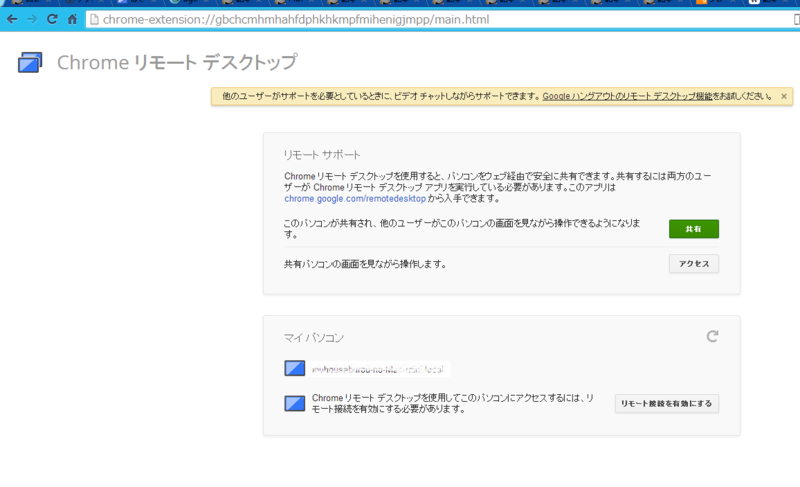Click the page icon in the address bar

94,19
